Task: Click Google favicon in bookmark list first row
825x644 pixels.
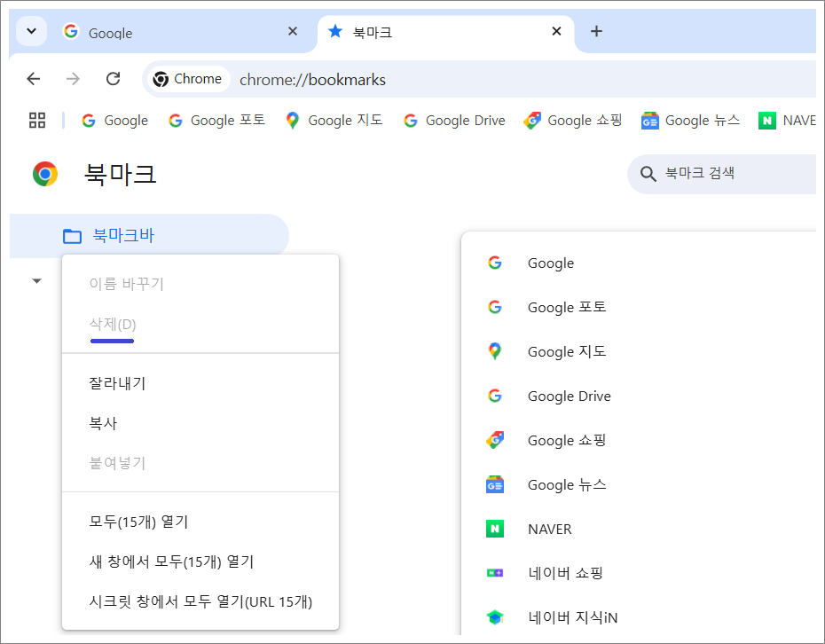Action: 495,263
